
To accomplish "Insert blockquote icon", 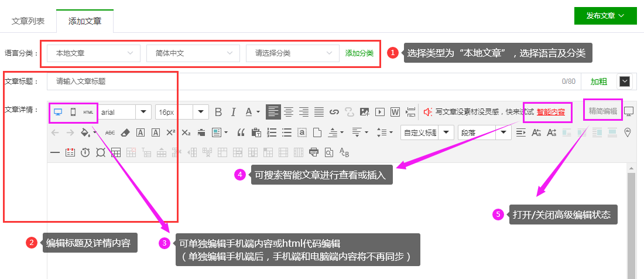I will (241, 132).
